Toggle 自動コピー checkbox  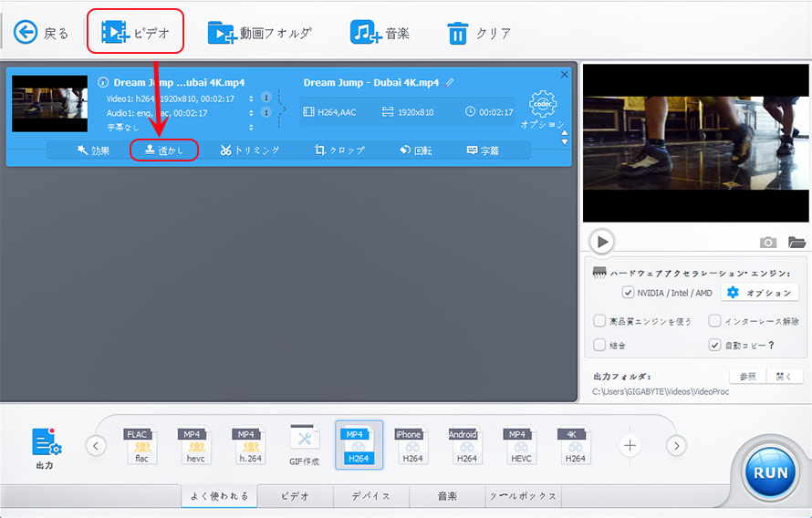coord(714,345)
